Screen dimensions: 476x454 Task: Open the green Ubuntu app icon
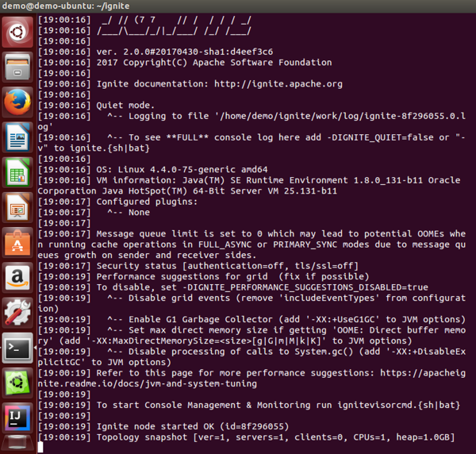coord(17,383)
